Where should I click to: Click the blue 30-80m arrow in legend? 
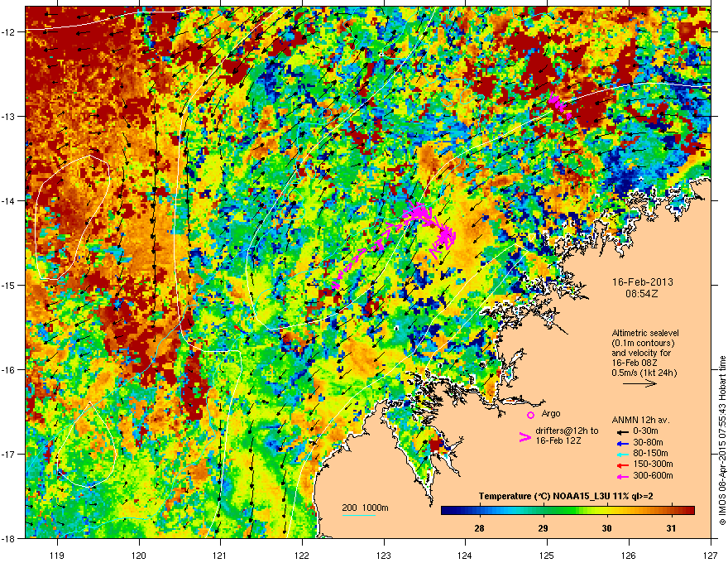[622, 443]
